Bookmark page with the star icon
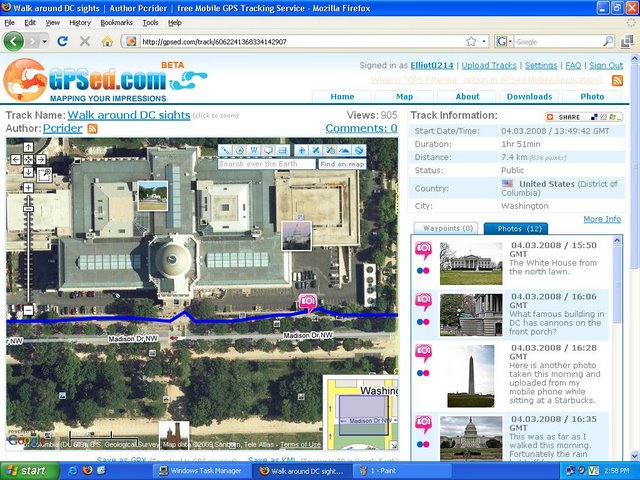Viewport: 640px width, 480px height. coord(471,41)
